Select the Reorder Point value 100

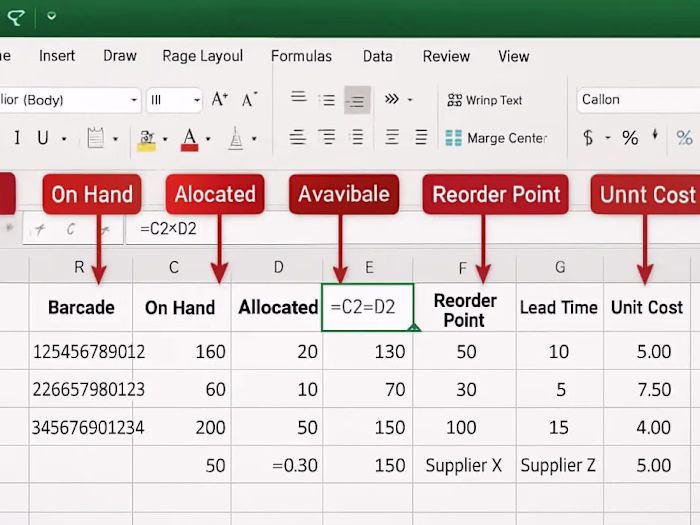pyautogui.click(x=465, y=427)
